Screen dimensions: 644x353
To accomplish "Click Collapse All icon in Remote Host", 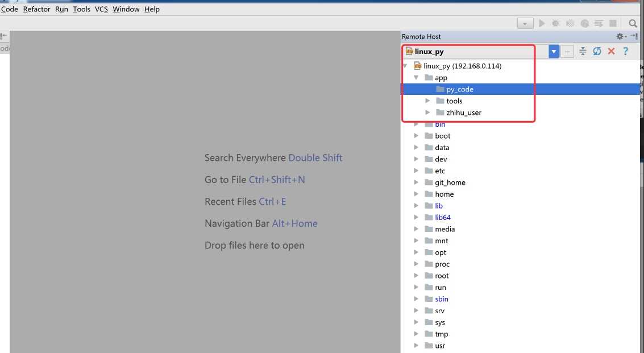I will point(583,51).
